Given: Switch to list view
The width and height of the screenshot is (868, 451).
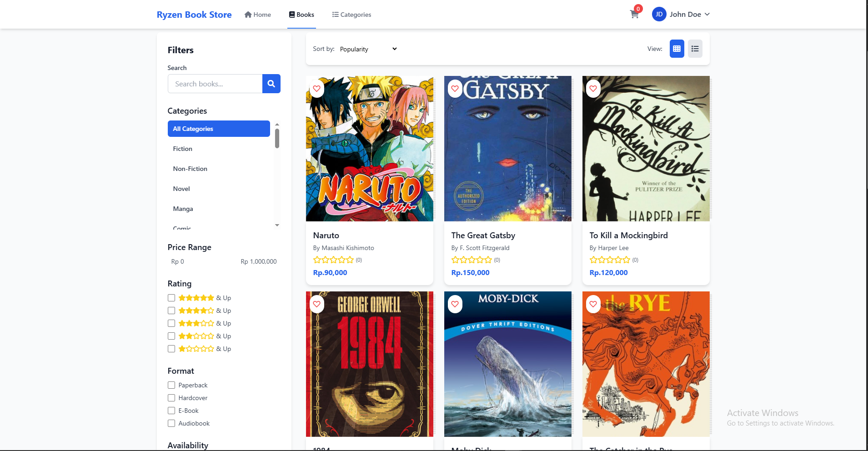Looking at the screenshot, I should (695, 49).
